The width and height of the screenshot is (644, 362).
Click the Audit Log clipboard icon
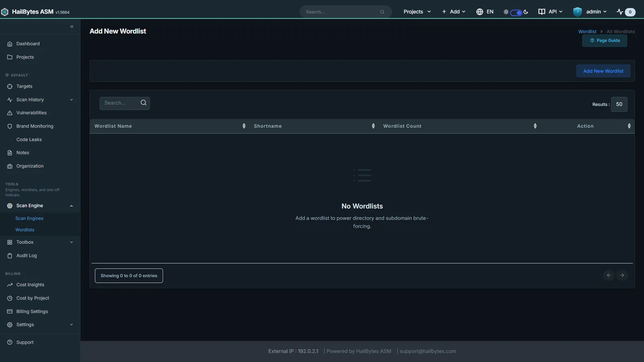[x=10, y=256]
